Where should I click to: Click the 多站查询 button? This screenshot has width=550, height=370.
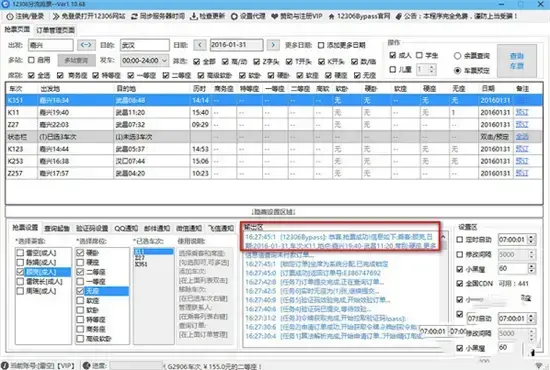(76, 60)
